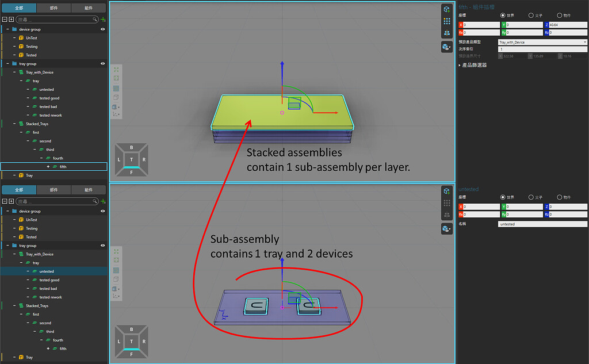Toggle visibility eye for device group
Image resolution: width=589 pixels, height=364 pixels.
tap(102, 29)
